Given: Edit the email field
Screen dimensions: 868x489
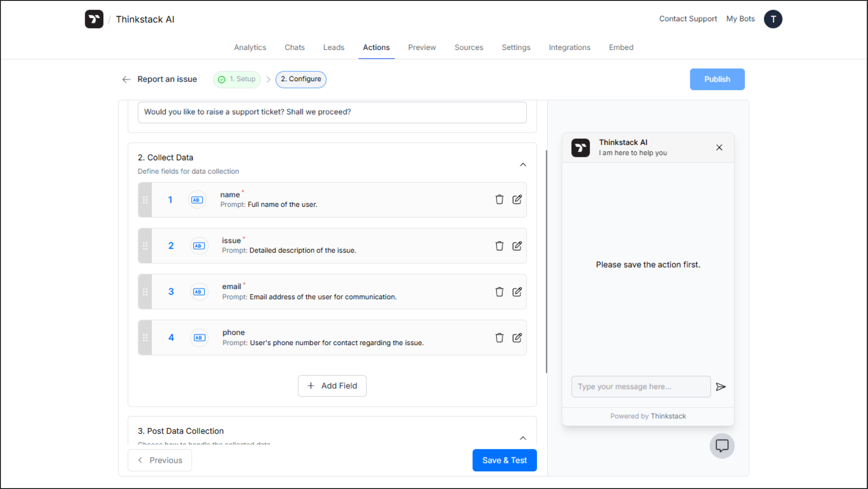Looking at the screenshot, I should pyautogui.click(x=517, y=292).
